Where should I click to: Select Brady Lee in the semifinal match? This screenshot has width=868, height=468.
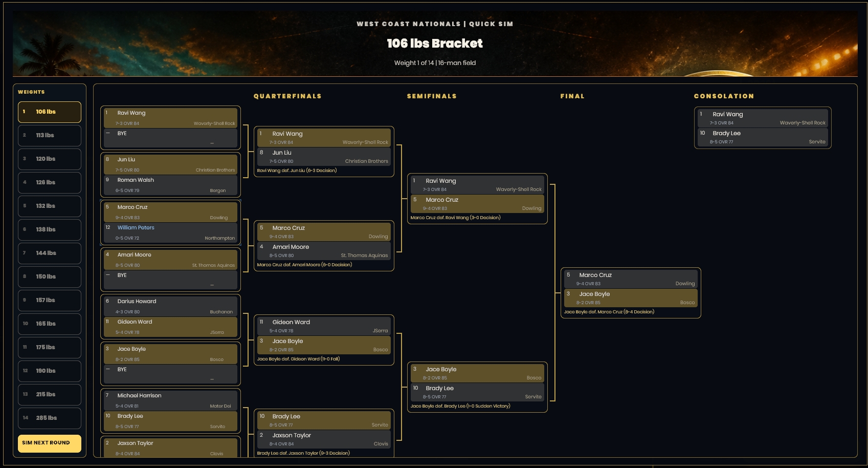(x=477, y=392)
